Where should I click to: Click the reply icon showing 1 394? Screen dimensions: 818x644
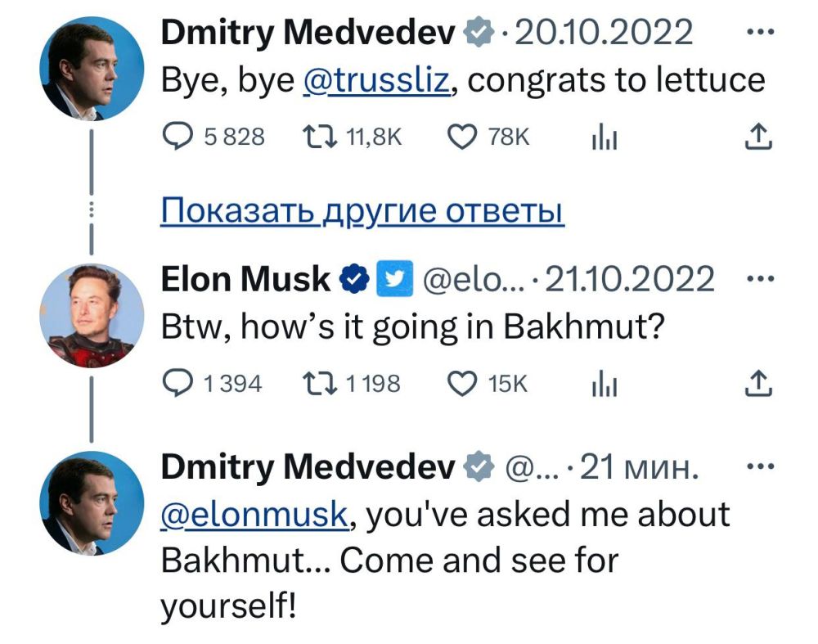[x=178, y=382]
